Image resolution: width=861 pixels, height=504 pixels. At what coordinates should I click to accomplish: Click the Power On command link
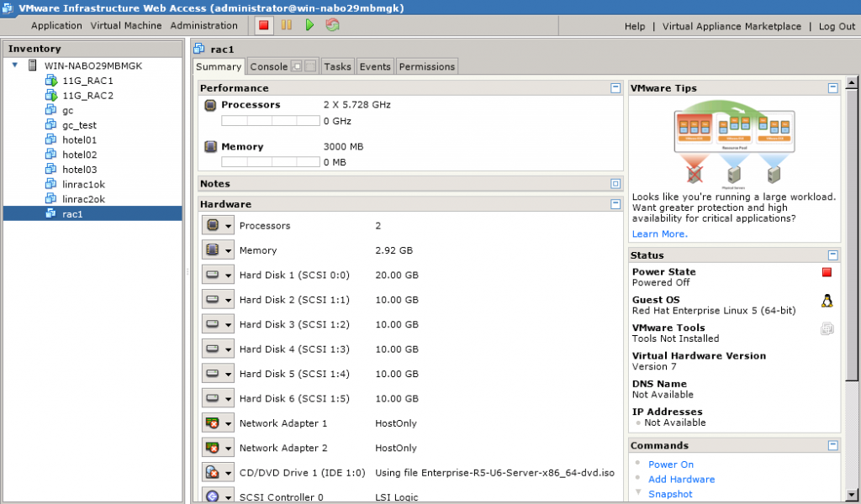(x=670, y=464)
